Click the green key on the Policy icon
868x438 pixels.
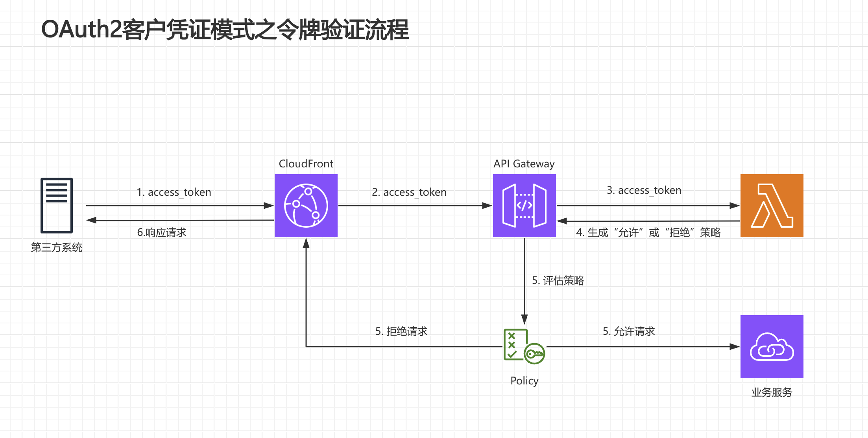pyautogui.click(x=535, y=354)
